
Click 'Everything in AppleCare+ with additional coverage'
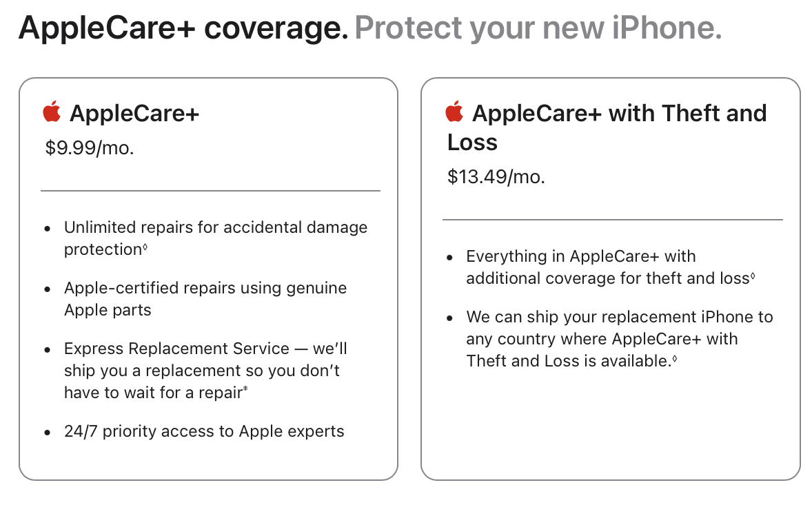coord(609,267)
